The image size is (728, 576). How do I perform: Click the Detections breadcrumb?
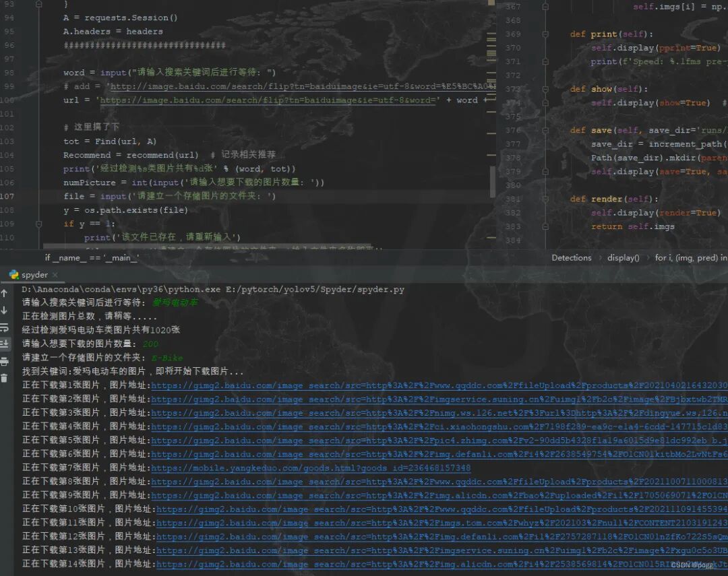pos(572,258)
